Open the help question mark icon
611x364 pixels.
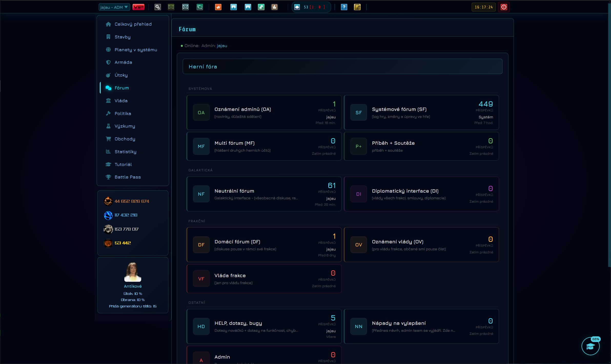point(344,7)
